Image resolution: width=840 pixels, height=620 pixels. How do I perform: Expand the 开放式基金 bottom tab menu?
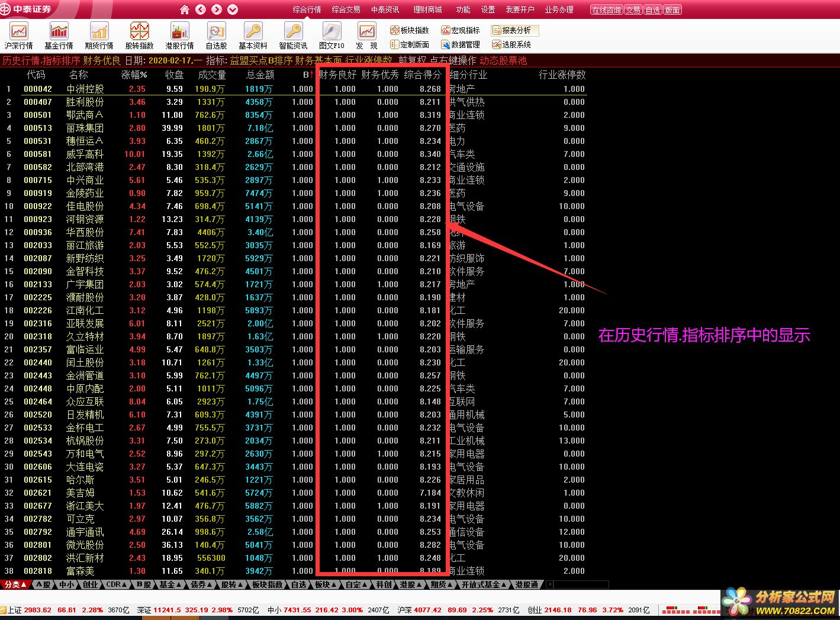click(484, 584)
